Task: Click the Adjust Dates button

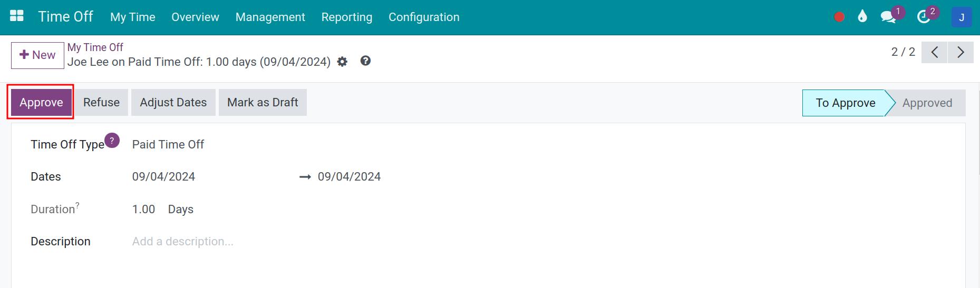Action: click(x=173, y=102)
